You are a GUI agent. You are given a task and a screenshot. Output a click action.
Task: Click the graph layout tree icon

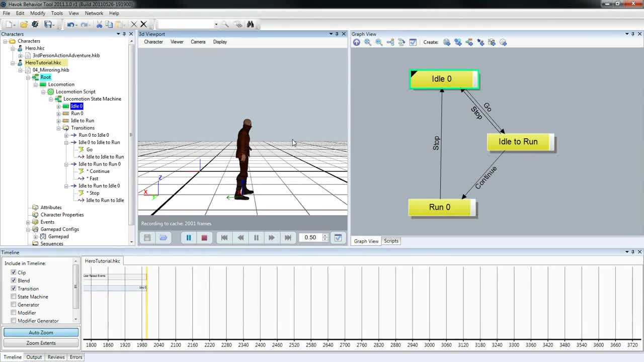pyautogui.click(x=390, y=42)
